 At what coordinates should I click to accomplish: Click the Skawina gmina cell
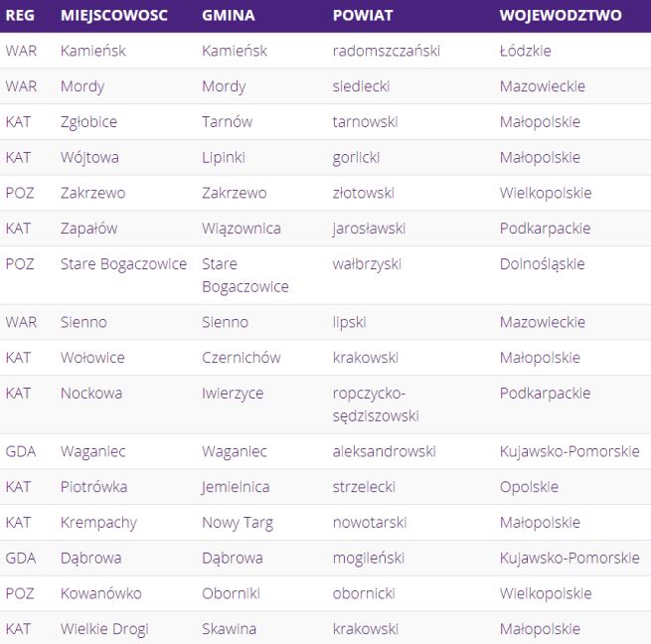229,628
